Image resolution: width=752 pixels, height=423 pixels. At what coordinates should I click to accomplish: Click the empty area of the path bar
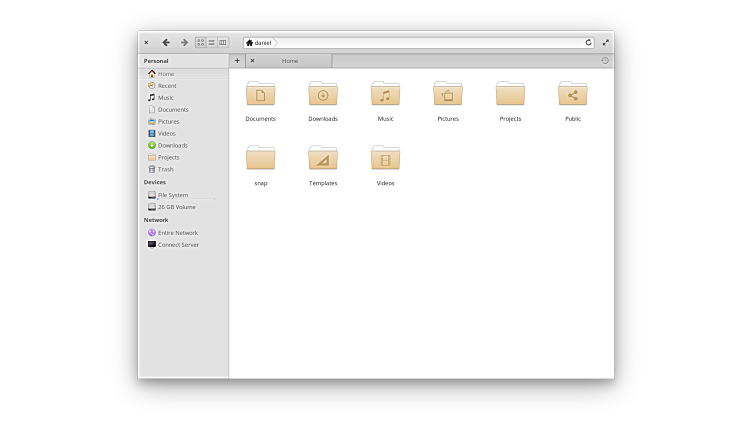tap(430, 43)
